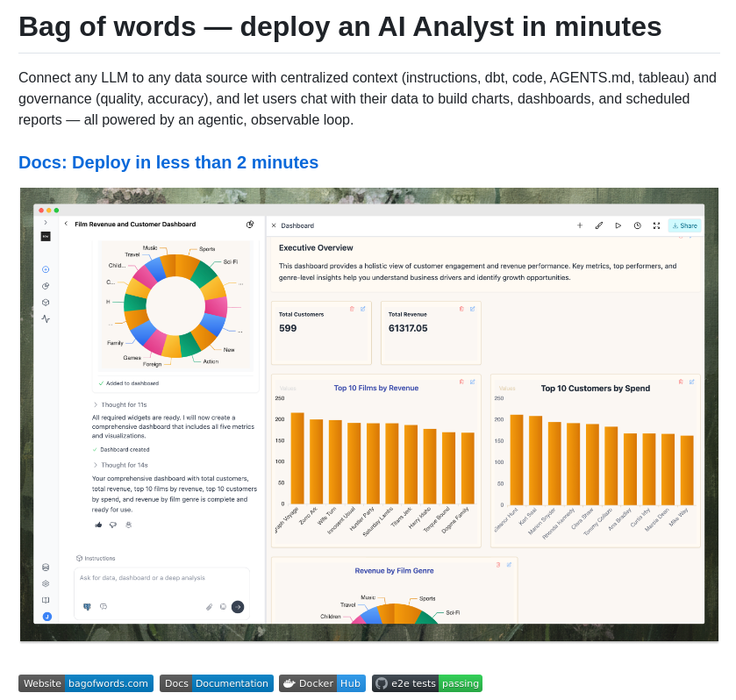Click the thumbs up icon under the response
The height and width of the screenshot is (700, 736).
coord(98,525)
